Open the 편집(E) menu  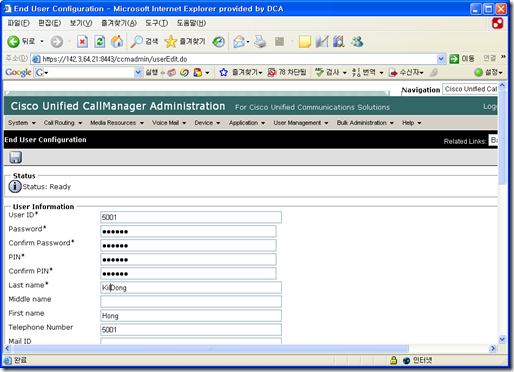[49, 23]
